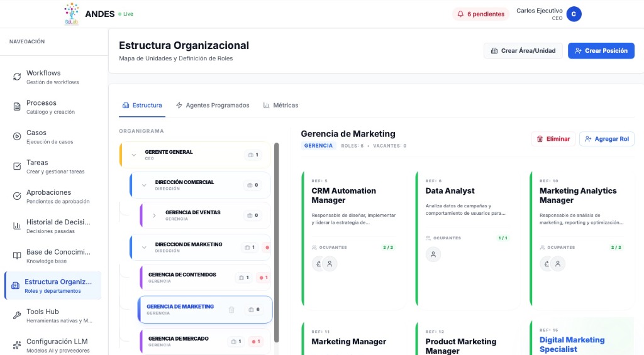Select Gerencia de Contenidos in the organigram
Screen dimensions: 644x355
[x=182, y=277]
